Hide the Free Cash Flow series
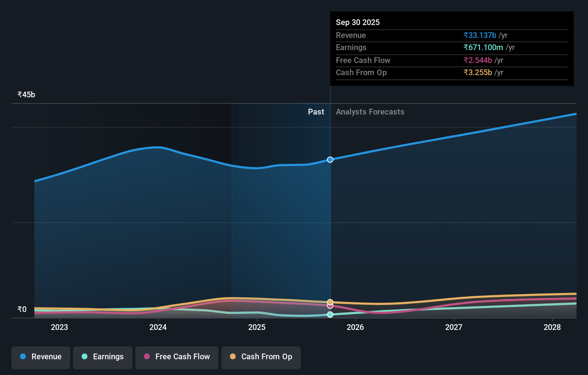The height and width of the screenshot is (375, 588). (177, 357)
